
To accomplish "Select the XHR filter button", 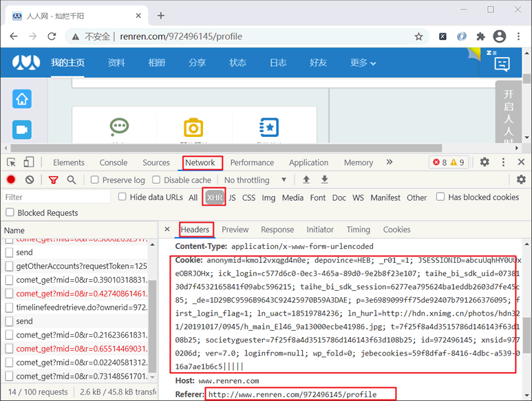I will click(215, 197).
